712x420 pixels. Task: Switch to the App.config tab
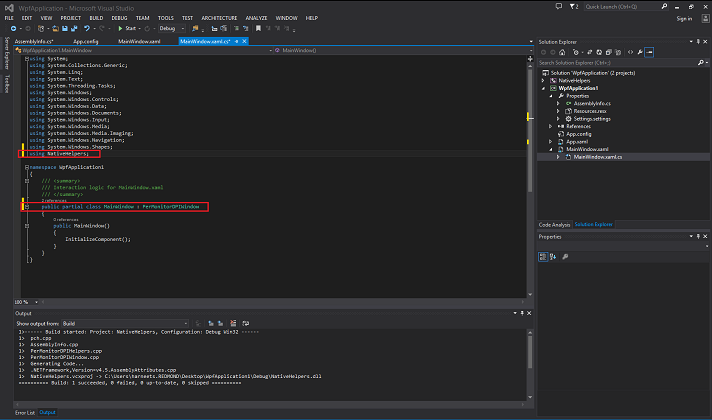tap(86, 41)
